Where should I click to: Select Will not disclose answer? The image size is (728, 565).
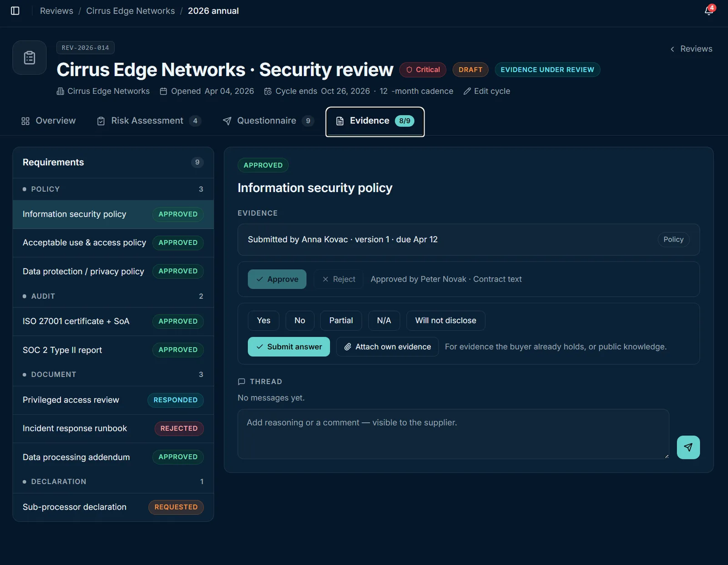pyautogui.click(x=446, y=321)
